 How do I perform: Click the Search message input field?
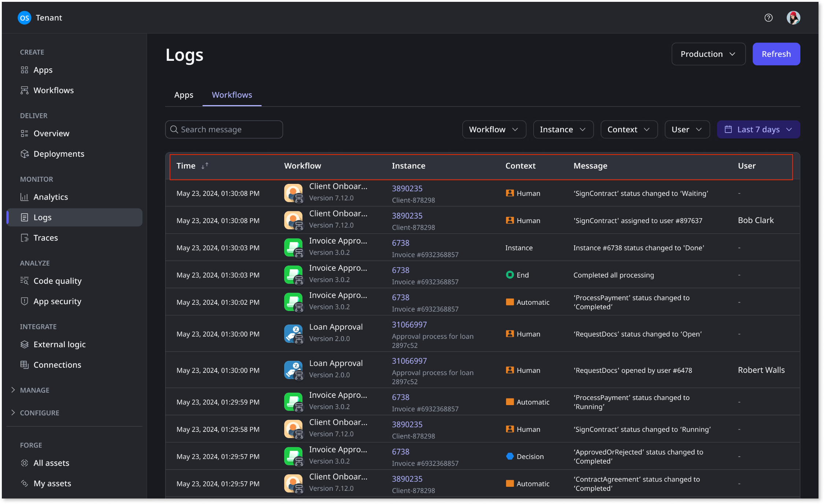pos(224,129)
